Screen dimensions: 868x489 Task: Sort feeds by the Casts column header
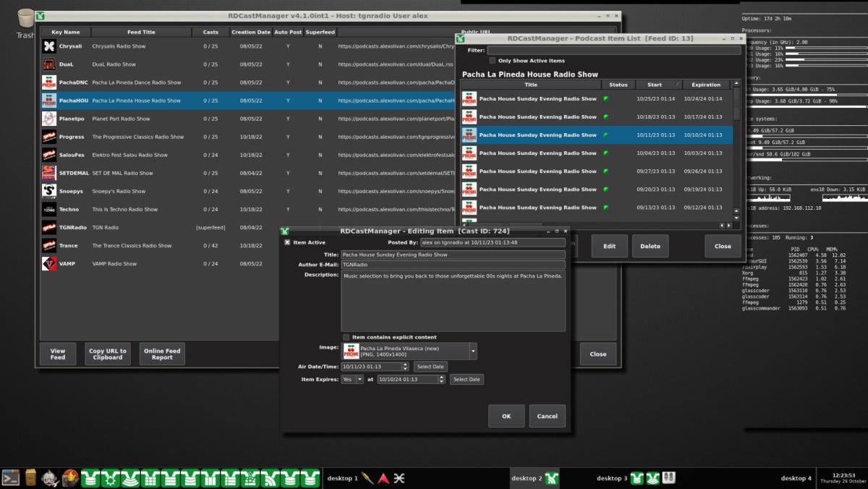click(x=210, y=32)
